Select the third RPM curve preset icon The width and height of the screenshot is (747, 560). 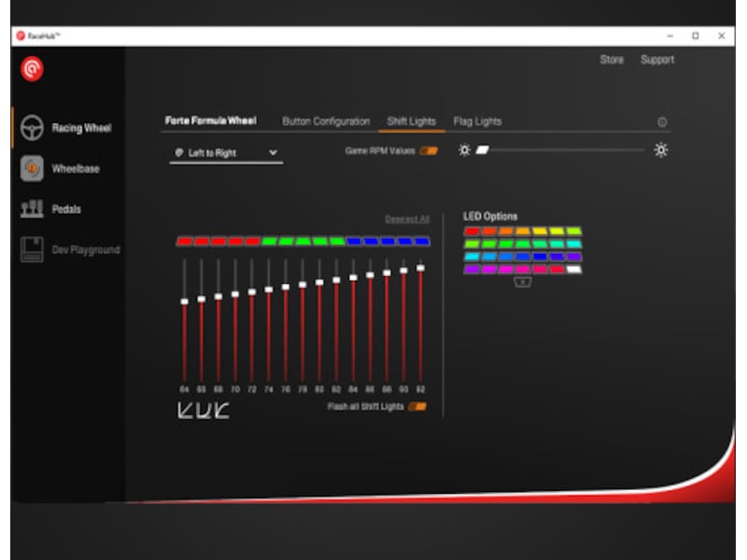click(221, 410)
